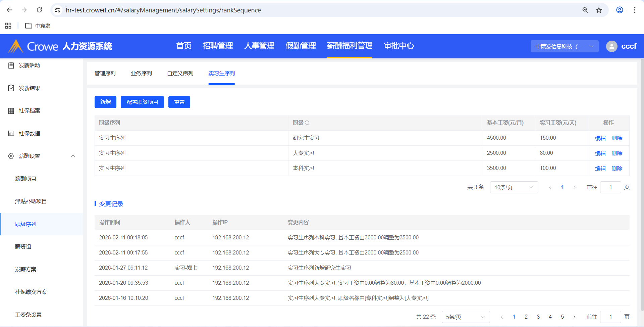The image size is (644, 327).
Task: Click the 发薪活动 sidebar icon
Action: (x=11, y=65)
